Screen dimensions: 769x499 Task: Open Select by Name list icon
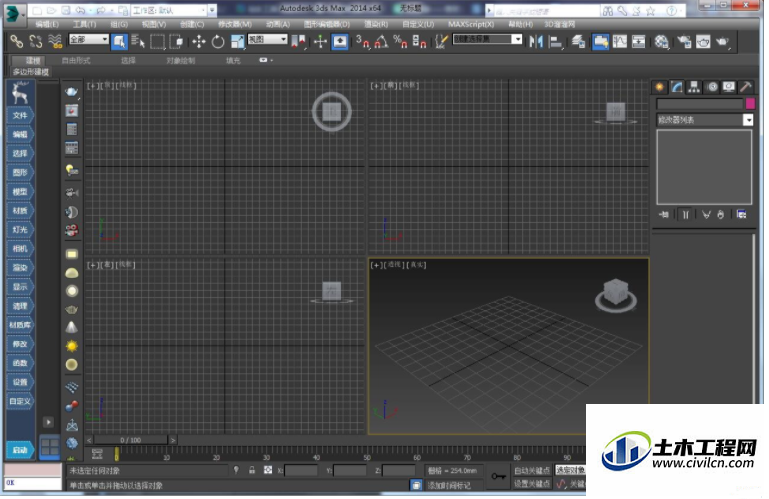click(x=138, y=42)
